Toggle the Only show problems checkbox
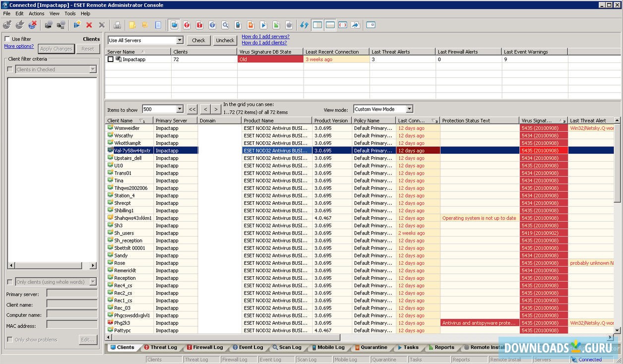Screen dimensions: 623x364 [x=10, y=340]
